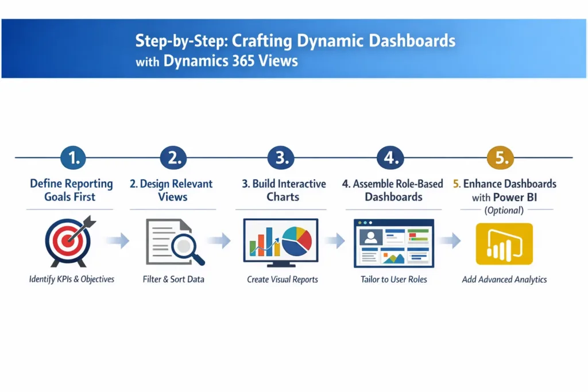Click the heading Define Reporting Goals First

click(71, 191)
